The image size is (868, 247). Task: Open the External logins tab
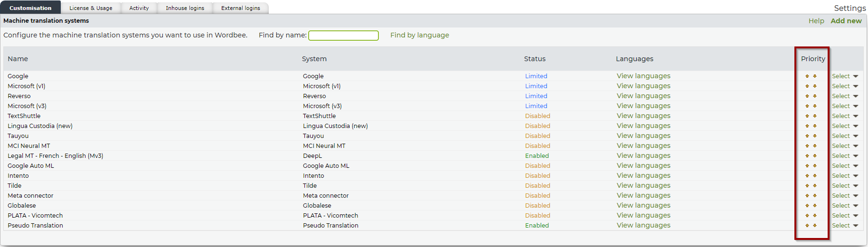click(x=240, y=8)
